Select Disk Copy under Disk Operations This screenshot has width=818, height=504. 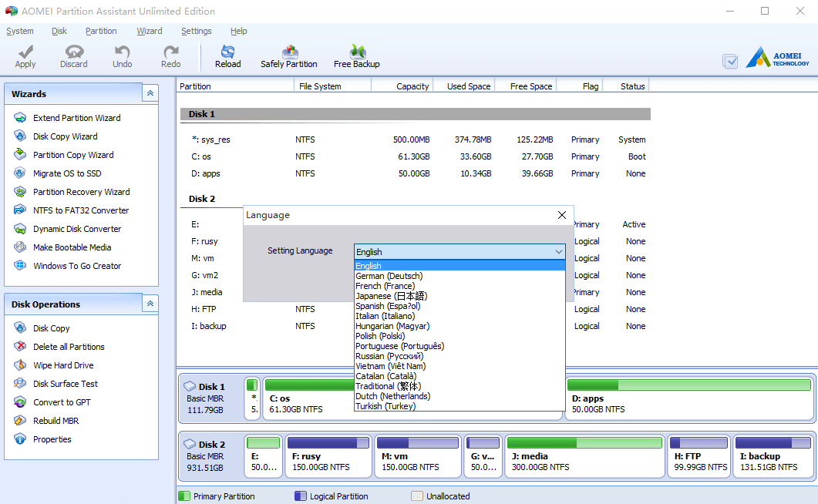[x=51, y=328]
